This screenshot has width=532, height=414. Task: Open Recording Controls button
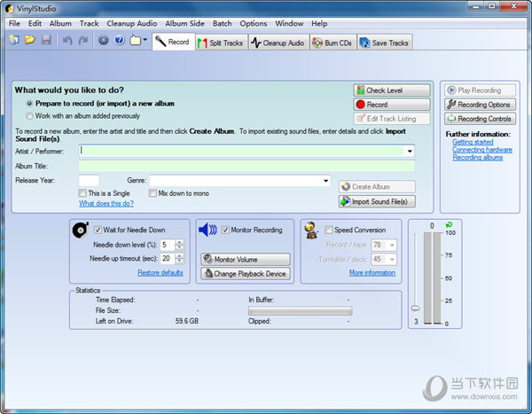[x=480, y=119]
